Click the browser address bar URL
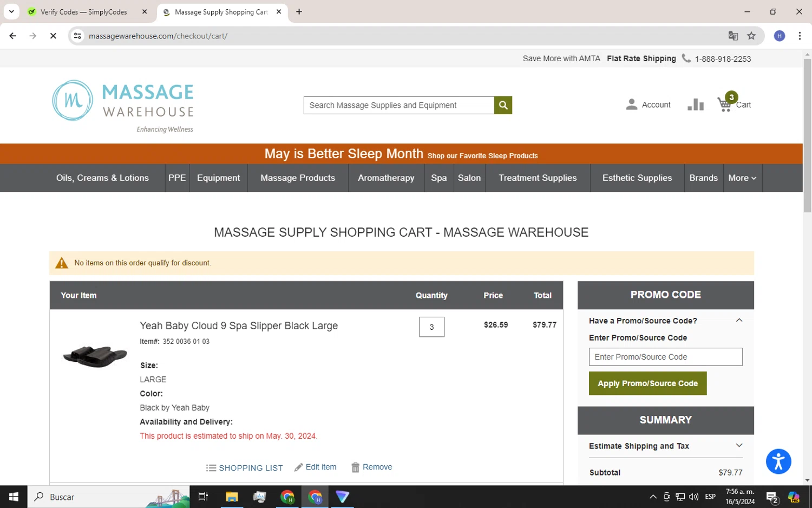Image resolution: width=812 pixels, height=508 pixels. [x=158, y=36]
